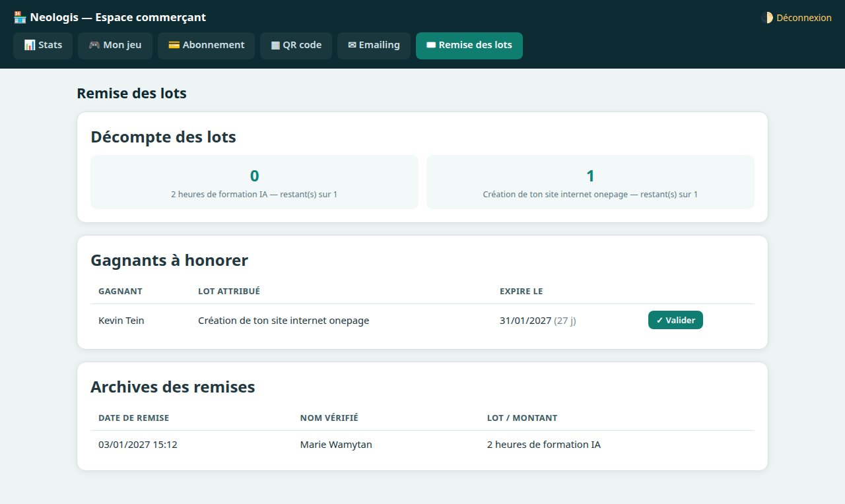Click the 'Archives des remises' heading
This screenshot has width=845, height=504.
(x=172, y=387)
